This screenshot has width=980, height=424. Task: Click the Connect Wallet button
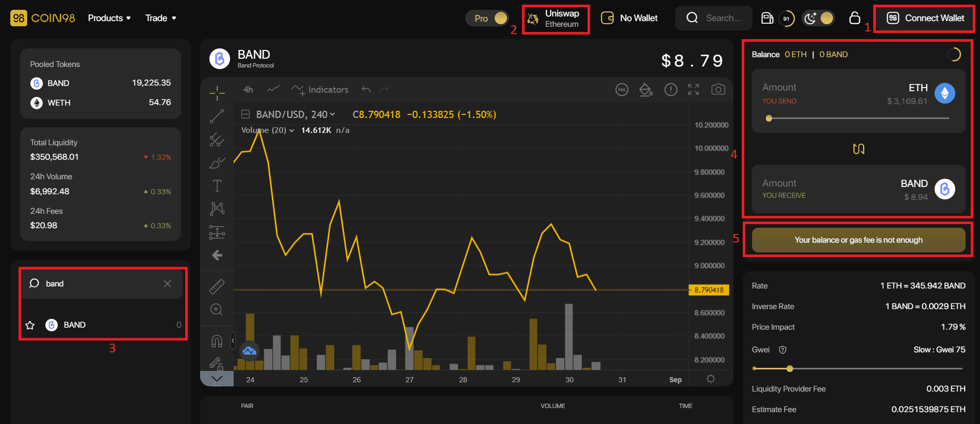[924, 19]
